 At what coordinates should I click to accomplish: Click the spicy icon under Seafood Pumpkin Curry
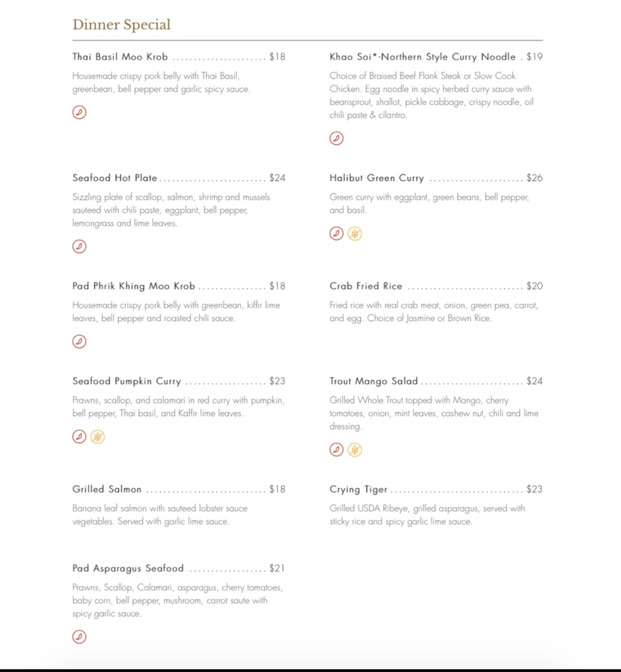click(80, 437)
